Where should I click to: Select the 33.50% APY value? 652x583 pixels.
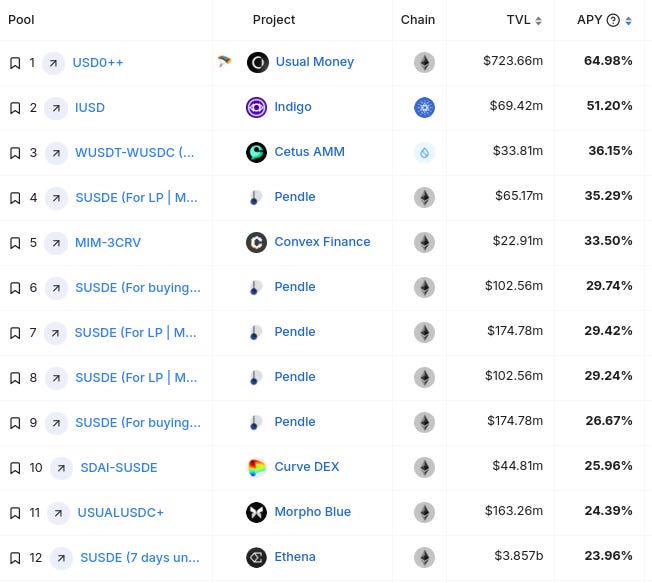coord(609,241)
